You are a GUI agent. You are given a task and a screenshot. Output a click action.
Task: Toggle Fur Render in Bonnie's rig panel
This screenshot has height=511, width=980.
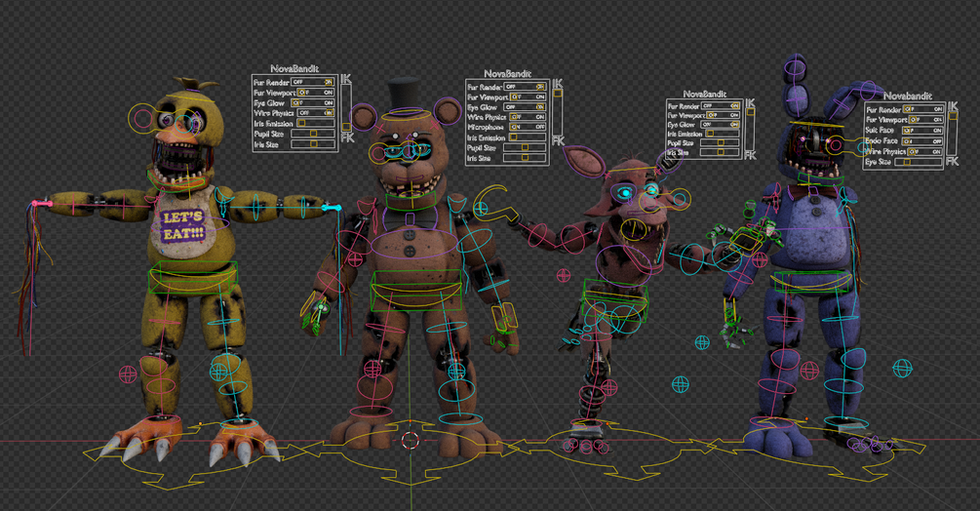(922, 108)
